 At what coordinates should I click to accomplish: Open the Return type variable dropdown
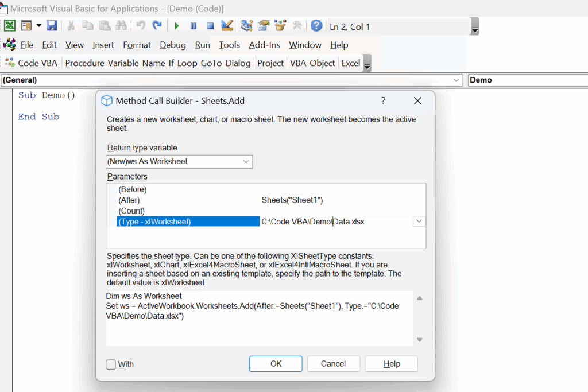click(246, 161)
